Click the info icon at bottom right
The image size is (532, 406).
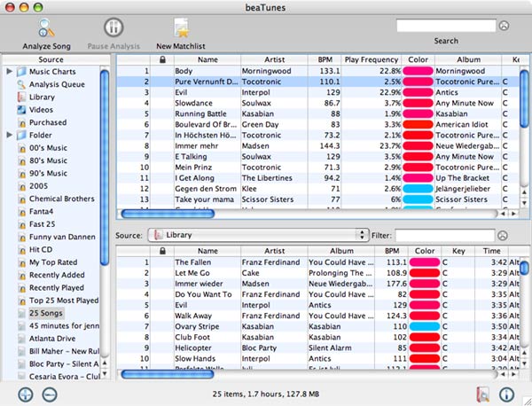click(x=508, y=394)
